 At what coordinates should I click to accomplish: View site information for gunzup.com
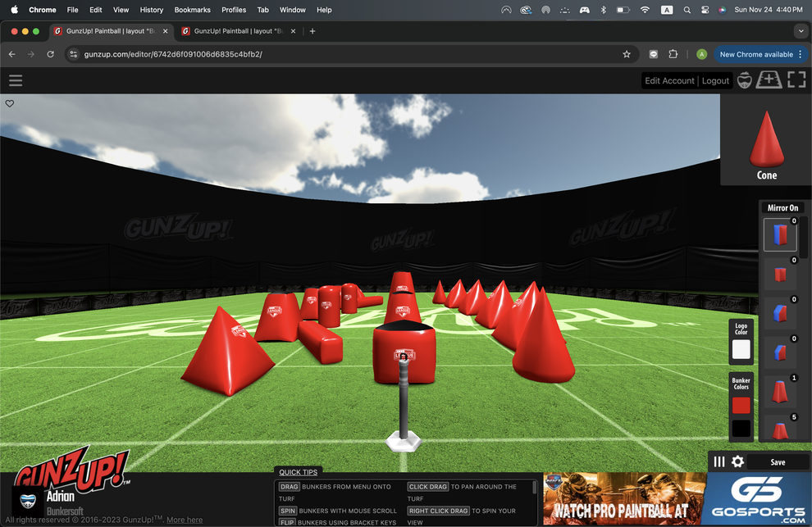[74, 54]
